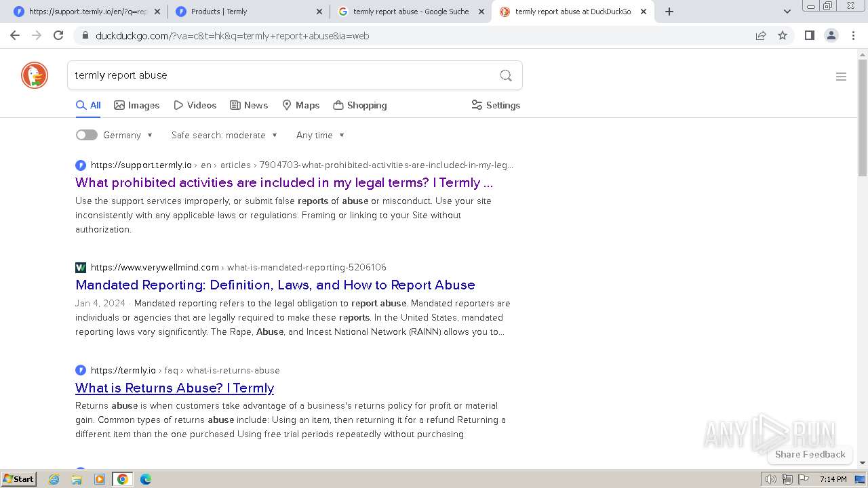The image size is (868, 488).
Task: Select the Videos tab
Action: point(195,105)
